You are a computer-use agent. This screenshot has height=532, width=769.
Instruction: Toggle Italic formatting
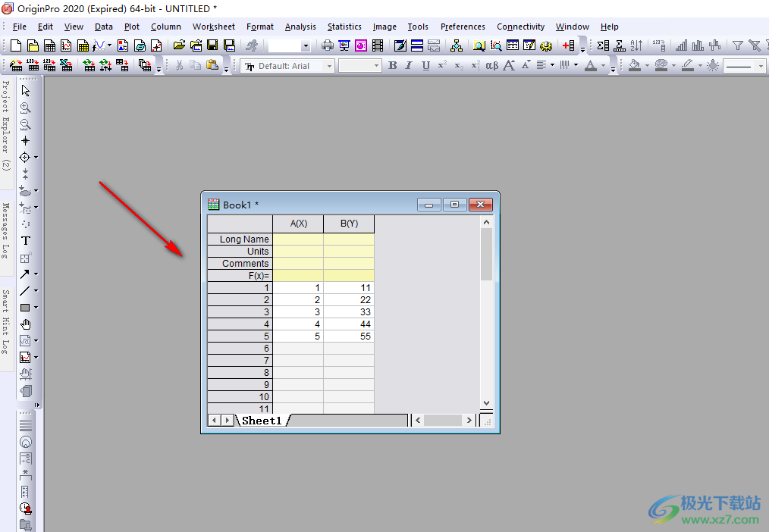pyautogui.click(x=409, y=66)
